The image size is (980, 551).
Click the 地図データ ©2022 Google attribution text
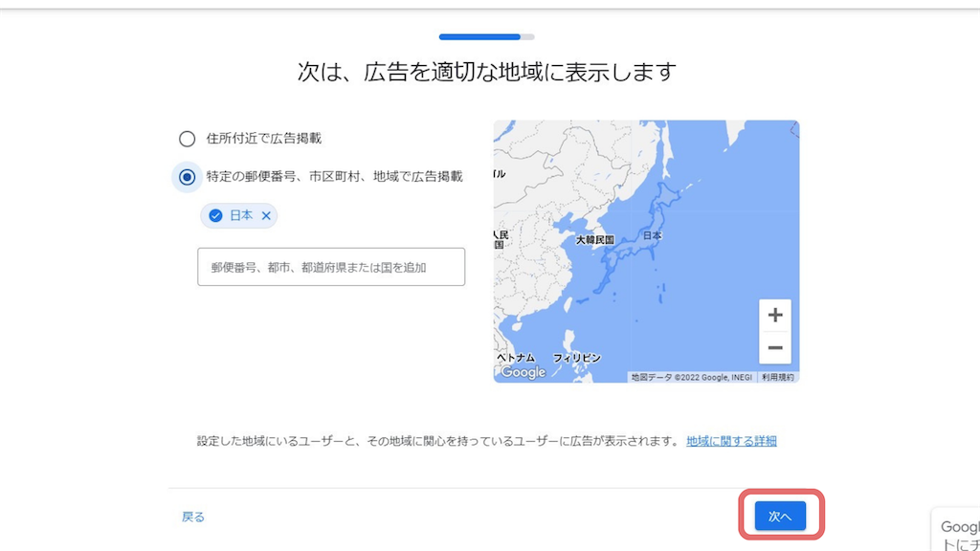pos(691,377)
